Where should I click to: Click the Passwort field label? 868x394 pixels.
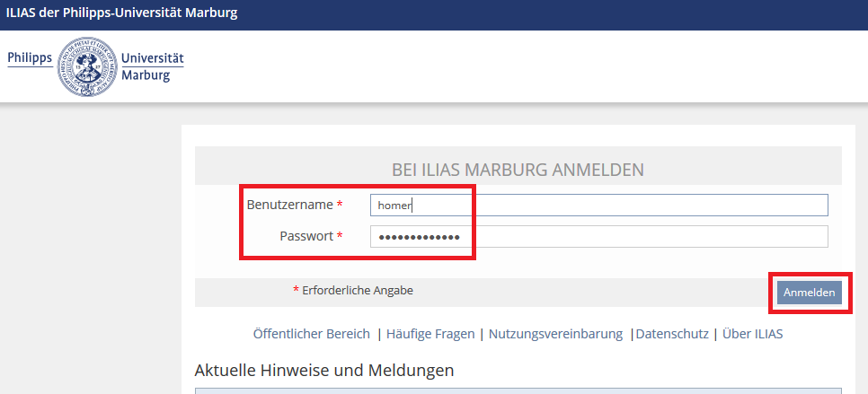coord(306,236)
